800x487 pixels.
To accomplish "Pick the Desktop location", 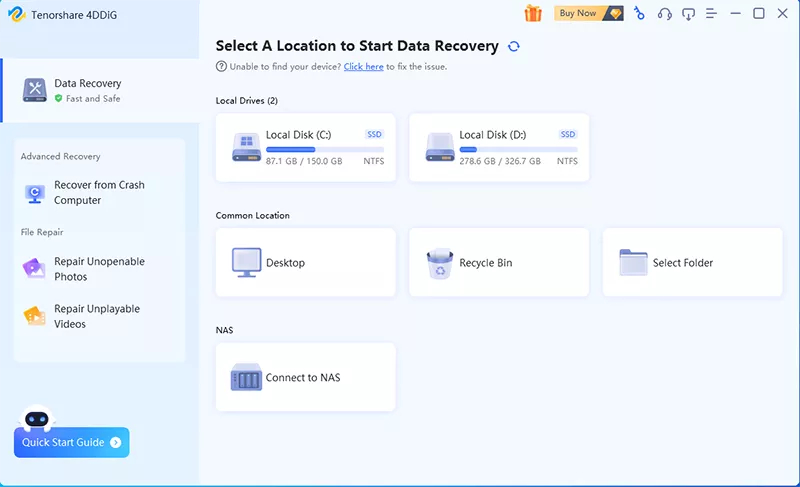I will (x=305, y=263).
